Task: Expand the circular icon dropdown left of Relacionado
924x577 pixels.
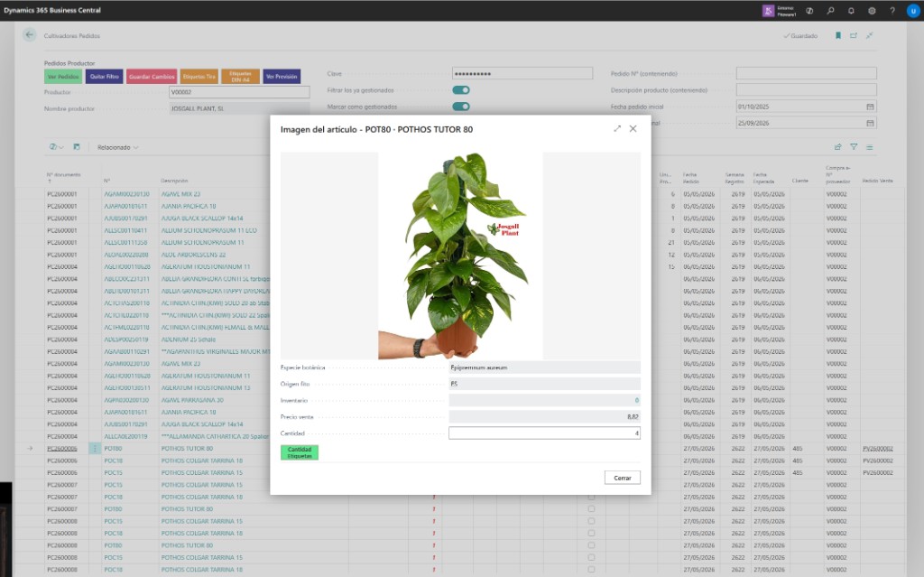Action: coord(57,147)
